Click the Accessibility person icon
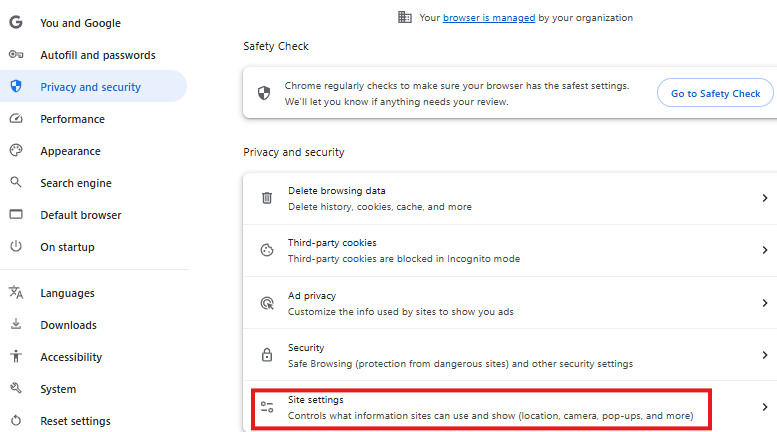Screen dimensions: 777x432 coord(16,357)
